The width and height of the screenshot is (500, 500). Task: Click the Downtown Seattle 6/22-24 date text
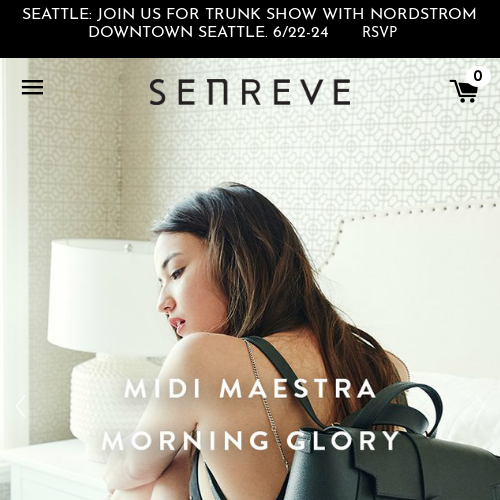pyautogui.click(x=209, y=32)
